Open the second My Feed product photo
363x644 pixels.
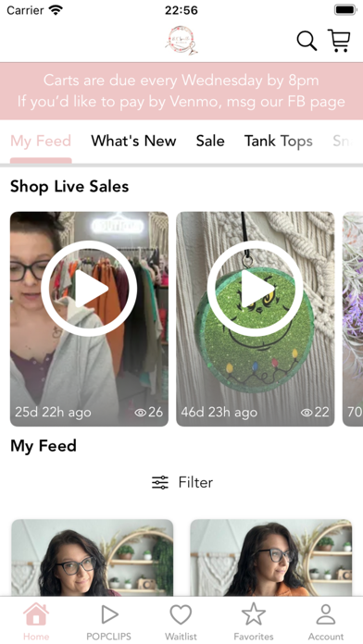pos(271,558)
